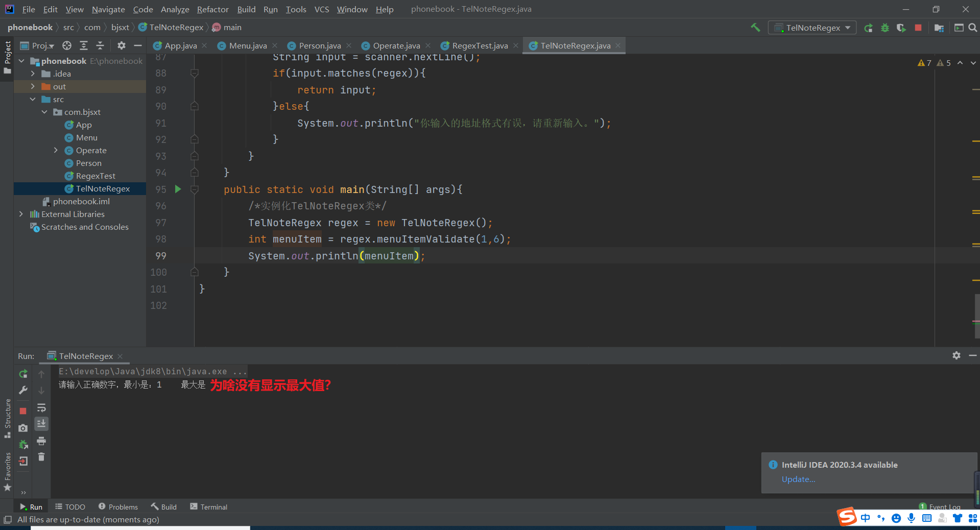The height and width of the screenshot is (530, 980).
Task: Open Project panel settings gear
Action: click(121, 45)
